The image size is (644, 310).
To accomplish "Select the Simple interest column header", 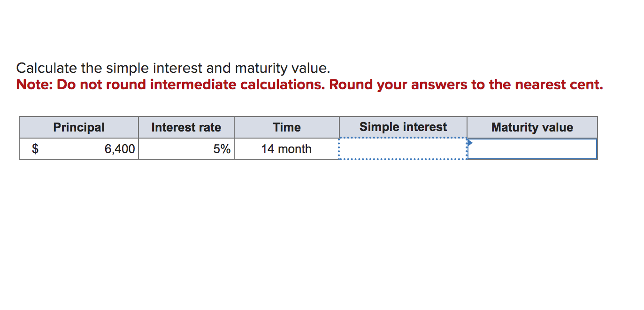I will (403, 126).
